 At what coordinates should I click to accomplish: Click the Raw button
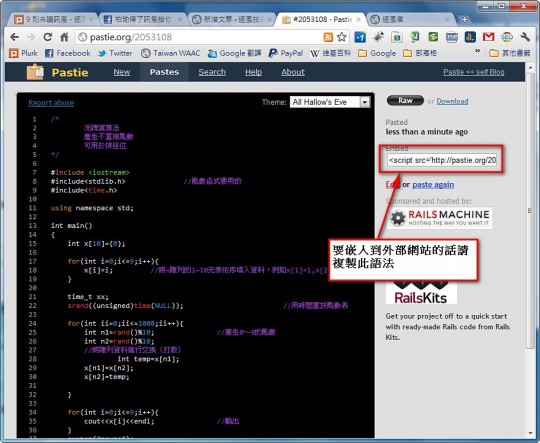click(405, 101)
